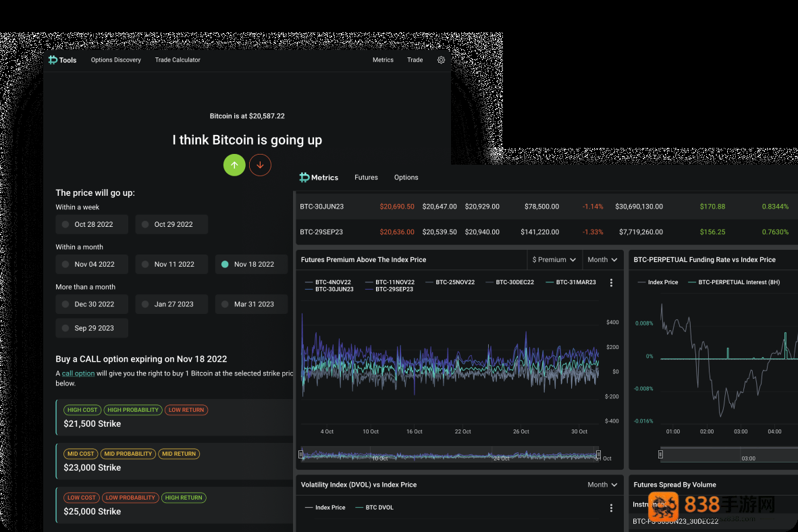Image resolution: width=798 pixels, height=532 pixels.
Task: Go to Metrics in Tools navigation
Action: [x=383, y=60]
